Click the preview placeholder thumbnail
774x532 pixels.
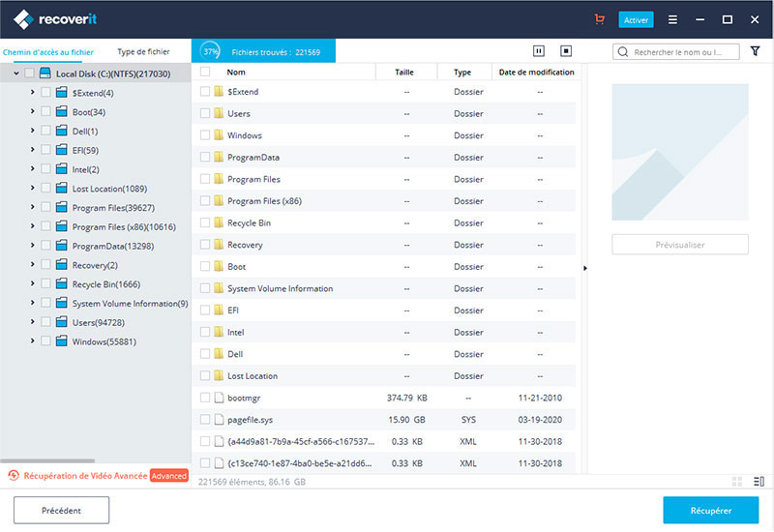[680, 152]
